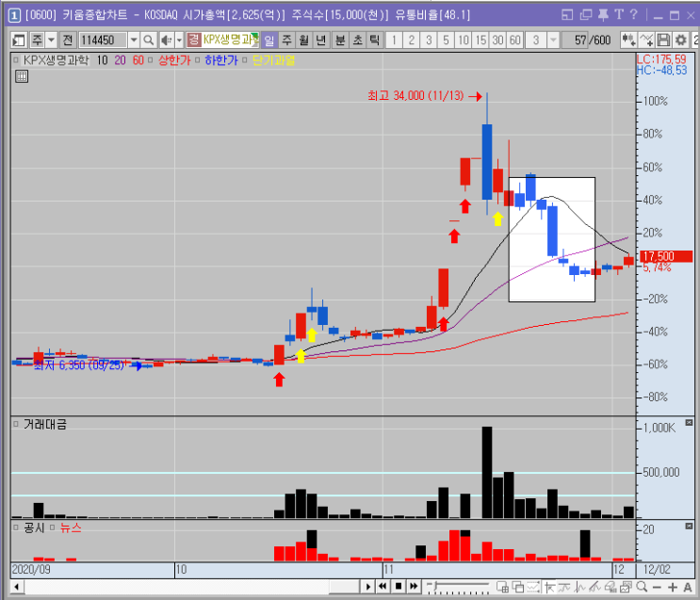Screen dimensions: 700x600
Task: Select the 분 (minute) period button
Action: pyautogui.click(x=340, y=41)
